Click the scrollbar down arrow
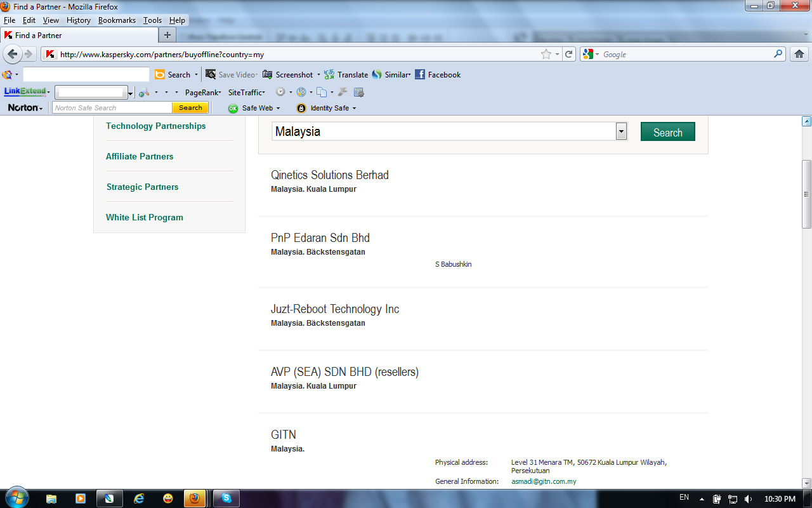812x508 pixels. point(807,483)
